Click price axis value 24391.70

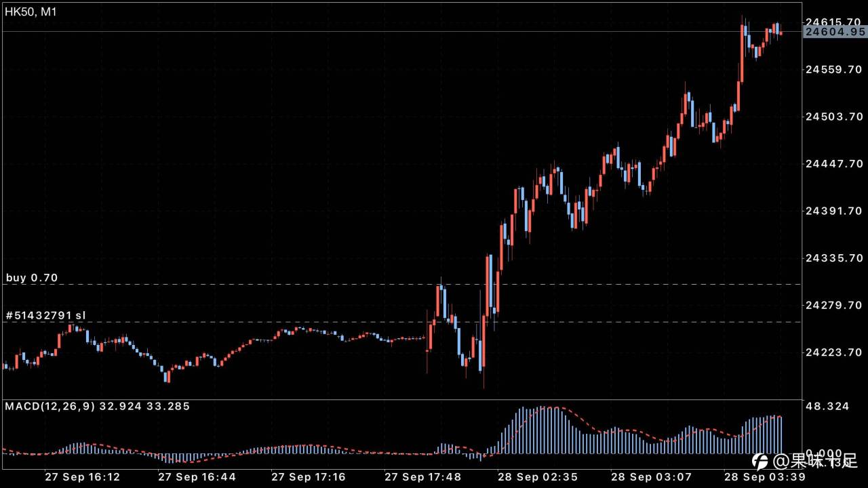[x=833, y=211]
